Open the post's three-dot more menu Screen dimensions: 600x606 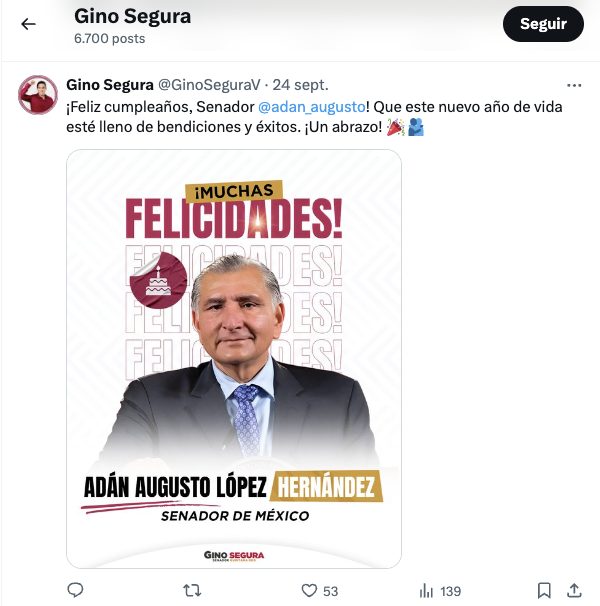point(574,85)
